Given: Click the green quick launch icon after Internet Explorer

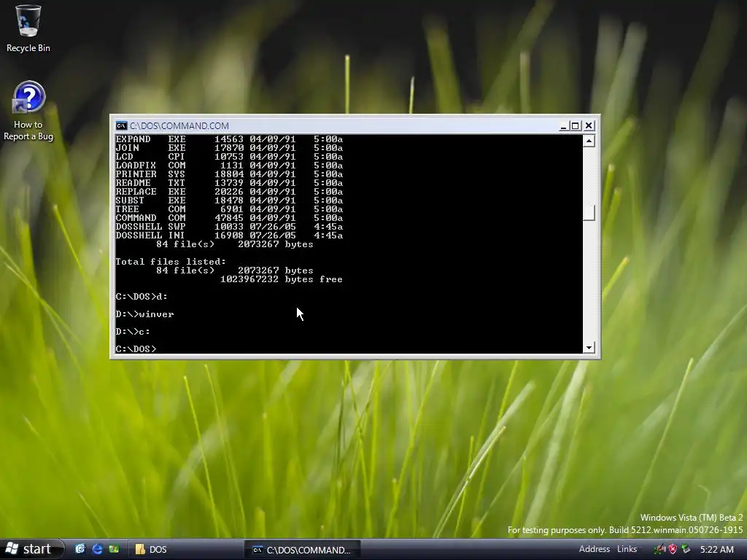Looking at the screenshot, I should pos(114,549).
